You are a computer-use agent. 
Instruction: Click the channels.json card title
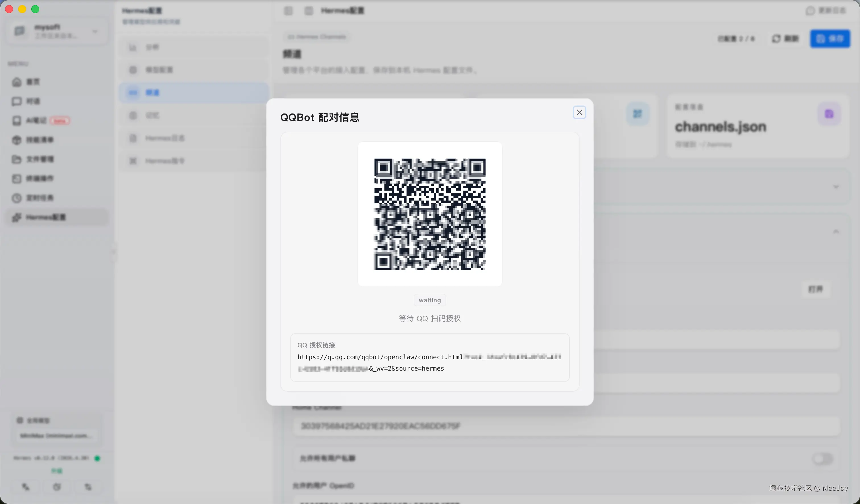tap(720, 127)
